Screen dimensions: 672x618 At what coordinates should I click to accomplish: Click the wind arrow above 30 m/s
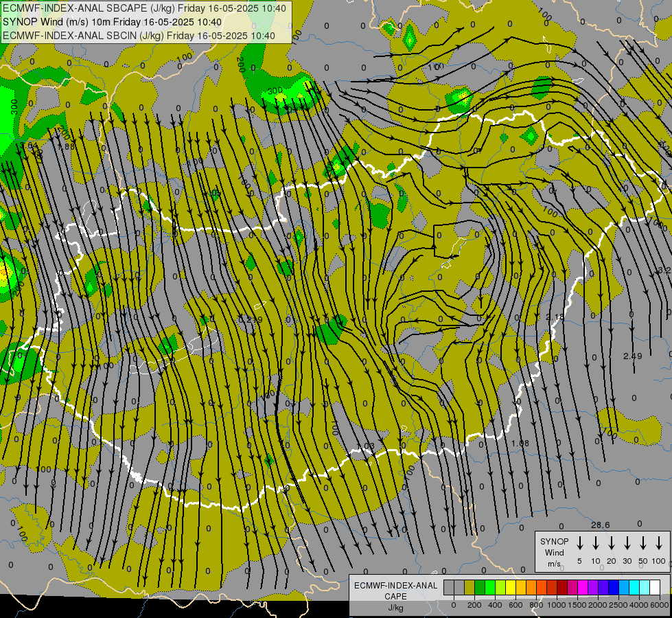627,543
